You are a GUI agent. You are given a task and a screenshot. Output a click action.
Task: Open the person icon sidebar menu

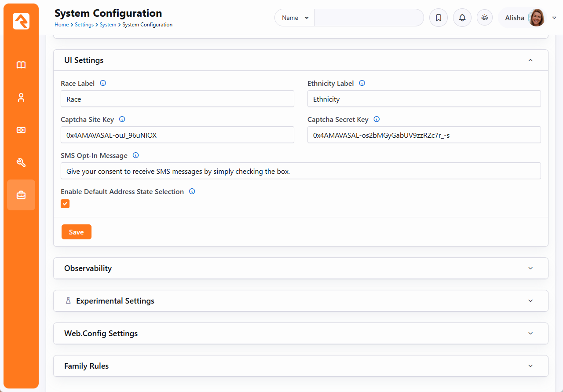point(21,98)
